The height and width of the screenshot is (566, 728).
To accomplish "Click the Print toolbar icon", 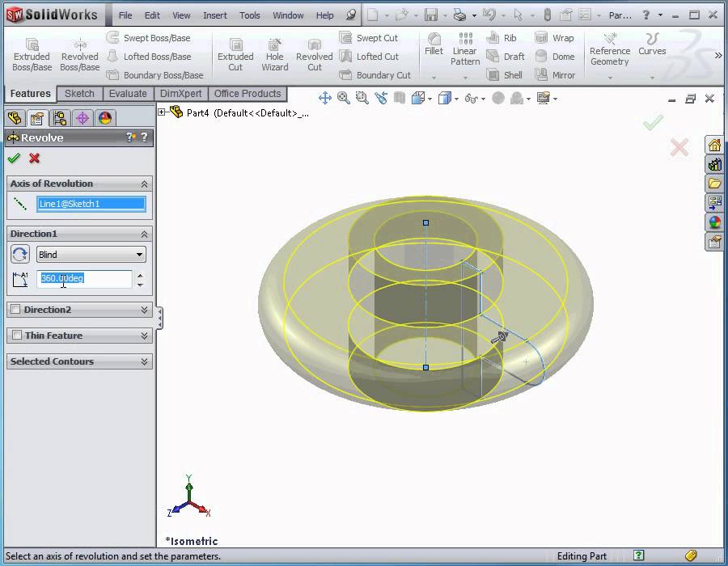I will click(459, 15).
